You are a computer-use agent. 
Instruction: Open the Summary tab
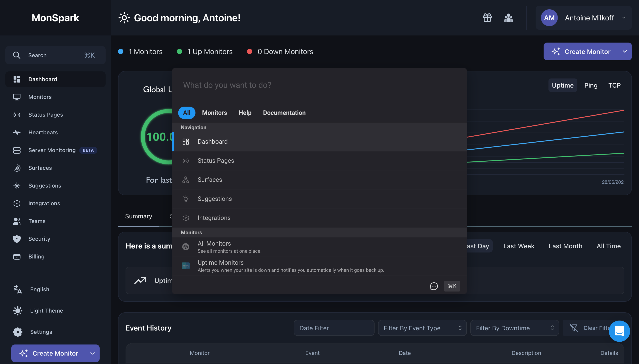(x=139, y=216)
